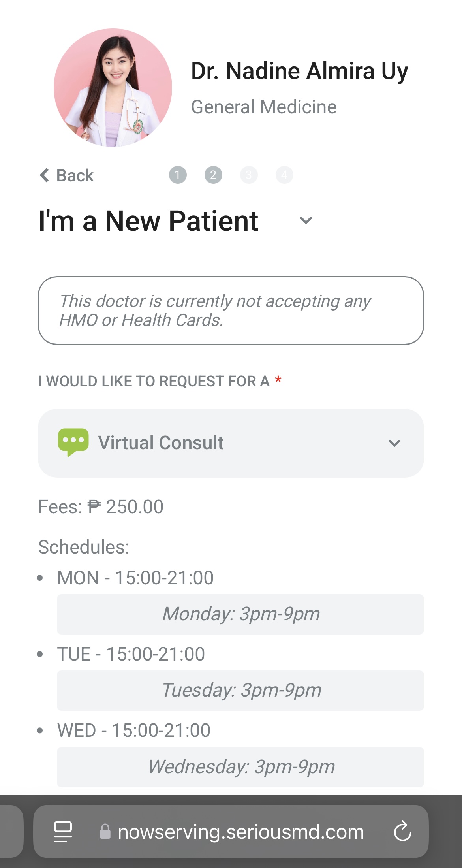Tap the back chevron arrow icon
The image size is (462, 868).
coord(44,175)
